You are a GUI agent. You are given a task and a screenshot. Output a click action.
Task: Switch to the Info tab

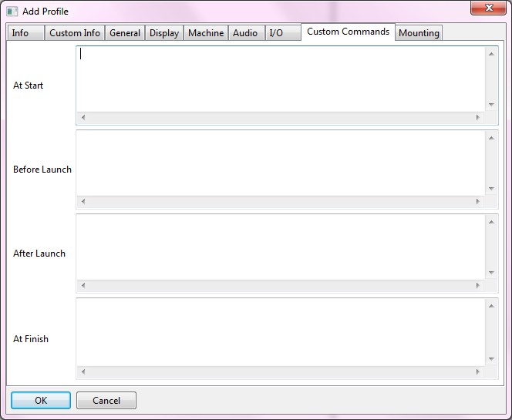[21, 33]
